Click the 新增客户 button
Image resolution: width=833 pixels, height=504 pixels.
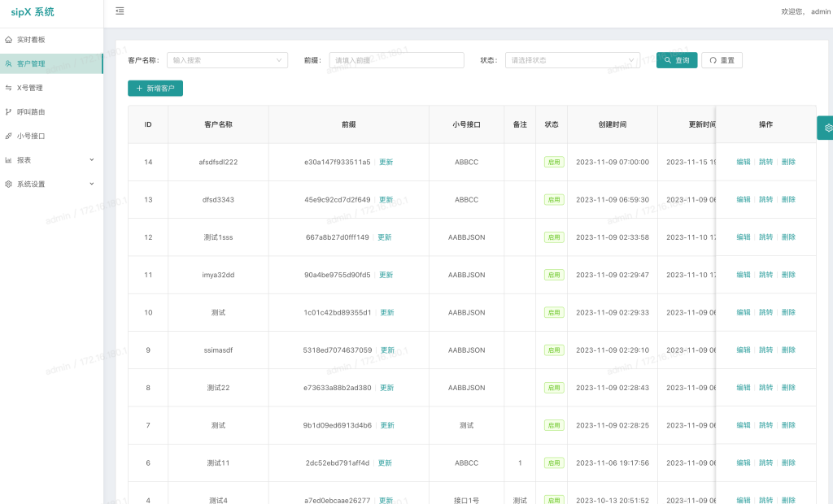[x=155, y=88]
